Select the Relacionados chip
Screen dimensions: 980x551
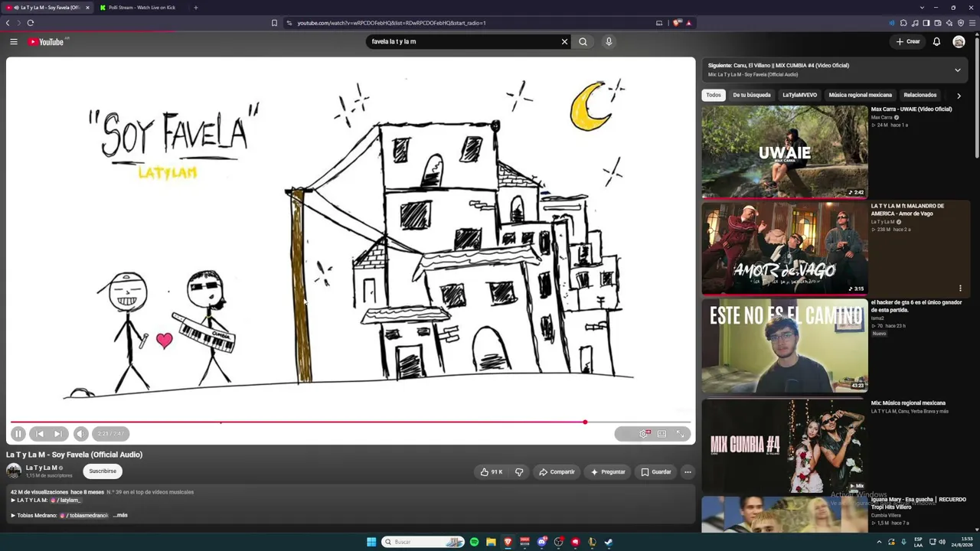(x=920, y=95)
